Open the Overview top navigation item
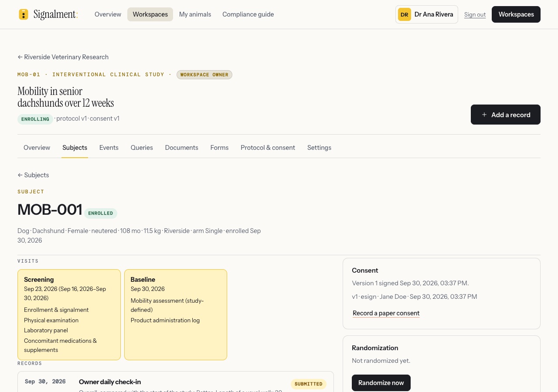558x392 pixels. tap(108, 14)
